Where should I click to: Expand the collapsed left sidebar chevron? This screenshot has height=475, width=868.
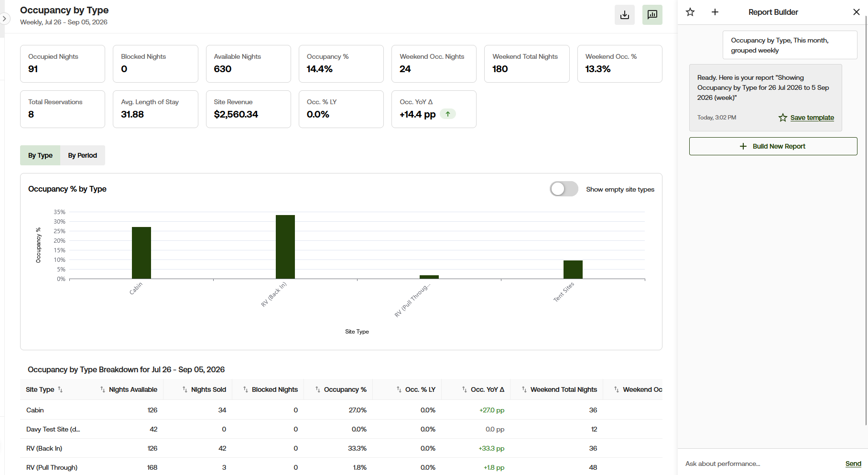pos(4,19)
